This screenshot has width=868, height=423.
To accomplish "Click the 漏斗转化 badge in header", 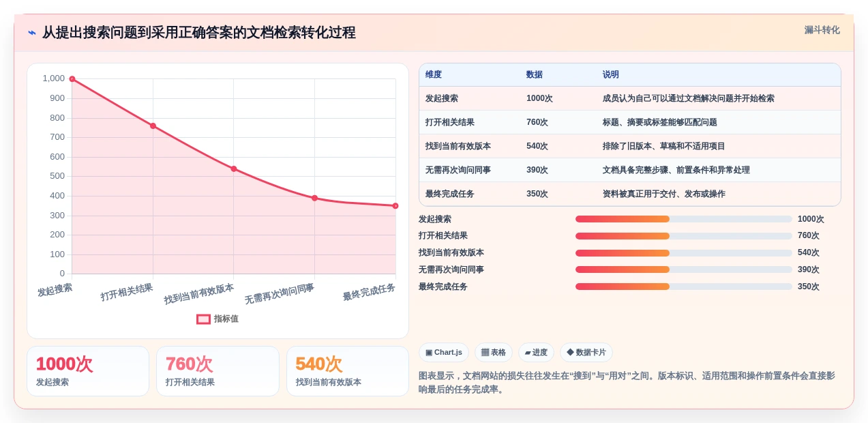I will coord(822,30).
